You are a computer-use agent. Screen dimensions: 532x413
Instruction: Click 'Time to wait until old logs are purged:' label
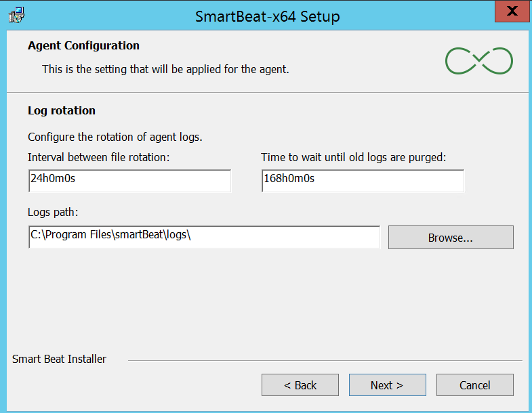pyautogui.click(x=353, y=157)
